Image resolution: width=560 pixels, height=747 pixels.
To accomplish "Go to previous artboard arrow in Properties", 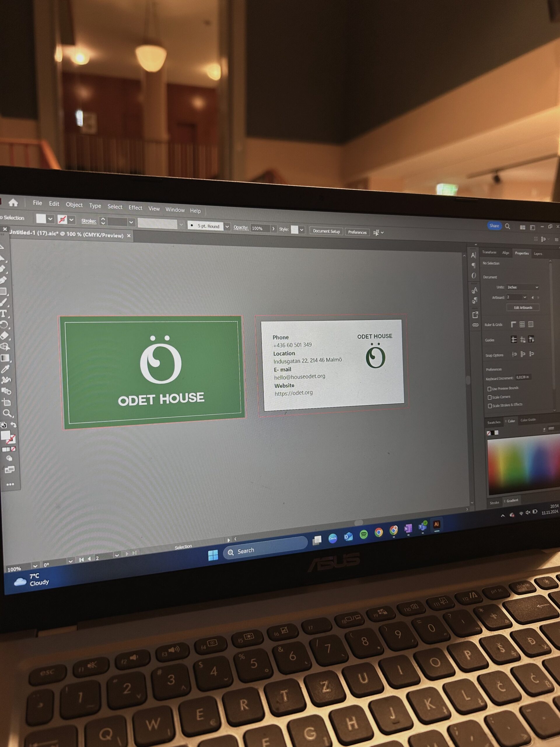I will [x=532, y=298].
